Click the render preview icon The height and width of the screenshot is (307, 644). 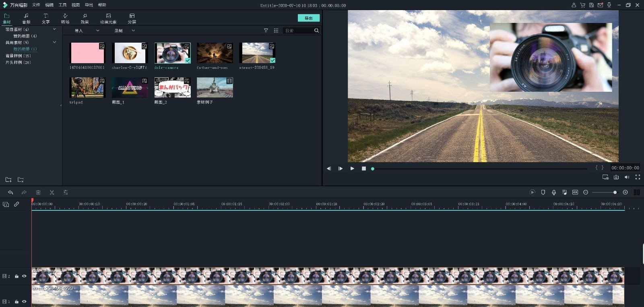(532, 192)
